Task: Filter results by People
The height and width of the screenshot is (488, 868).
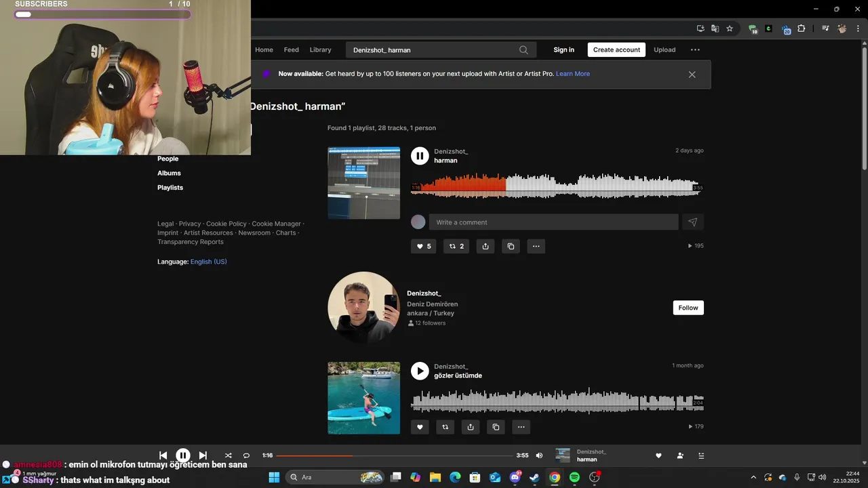Action: pos(168,159)
